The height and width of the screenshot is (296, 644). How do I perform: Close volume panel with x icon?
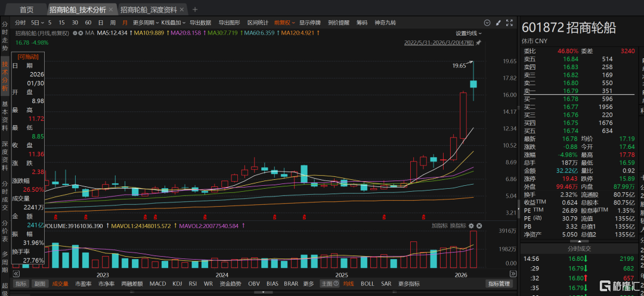[479, 226]
